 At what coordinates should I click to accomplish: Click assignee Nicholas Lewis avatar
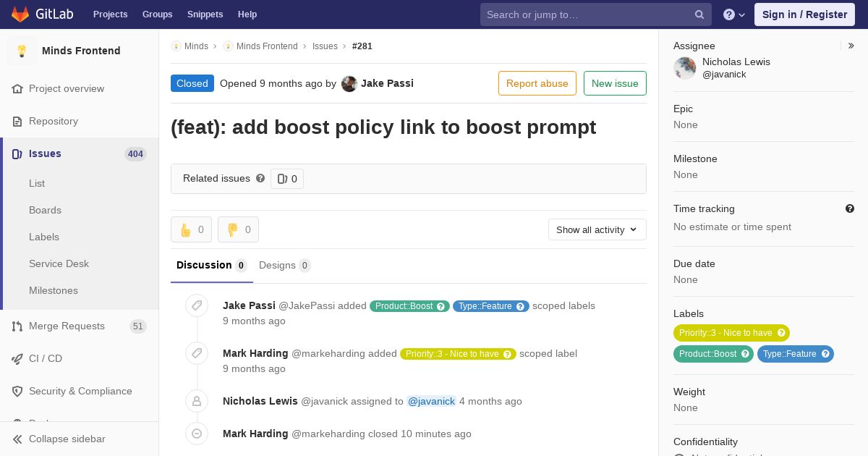point(685,68)
